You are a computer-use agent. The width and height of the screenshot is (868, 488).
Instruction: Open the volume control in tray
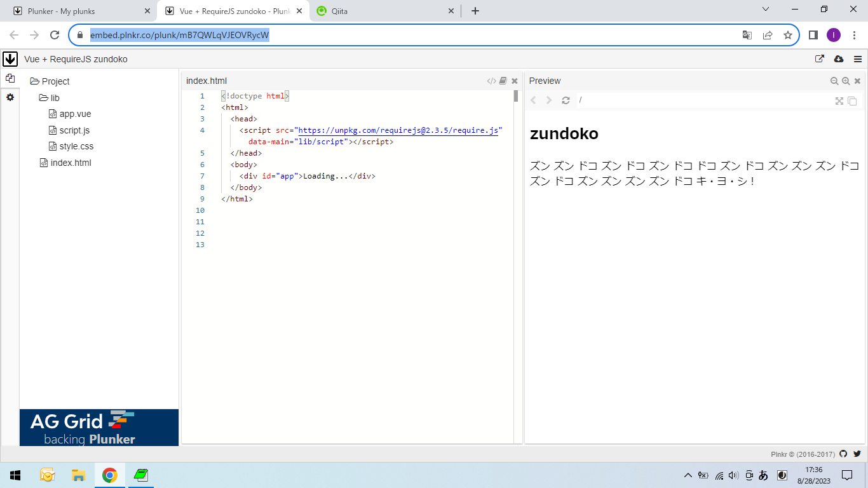pyautogui.click(x=734, y=475)
